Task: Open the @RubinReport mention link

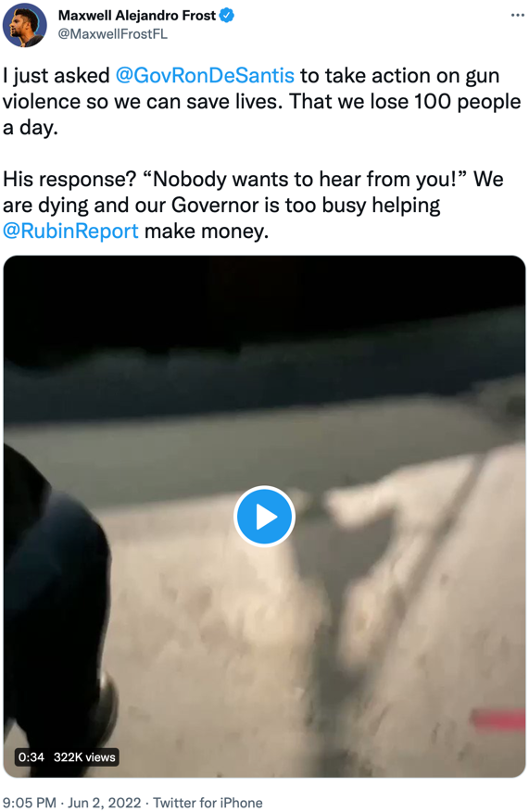Action: click(x=70, y=231)
